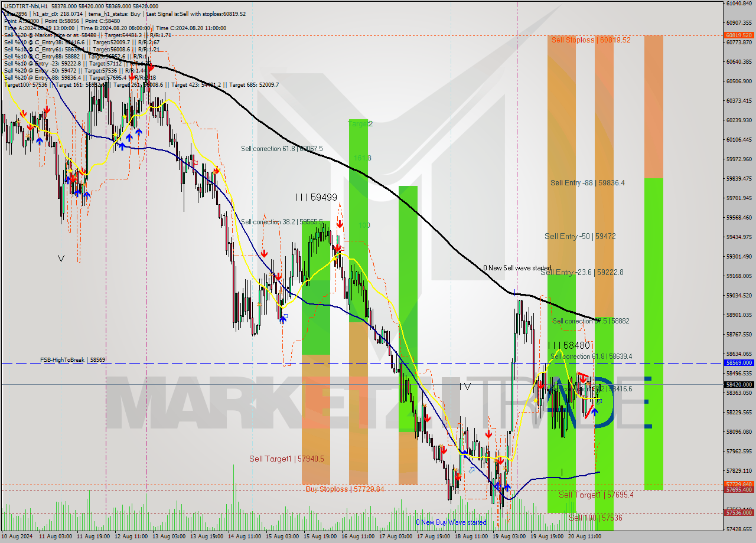Click the 61040.480 price scale value
Image resolution: width=756 pixels, height=543 pixels.
click(739, 3)
